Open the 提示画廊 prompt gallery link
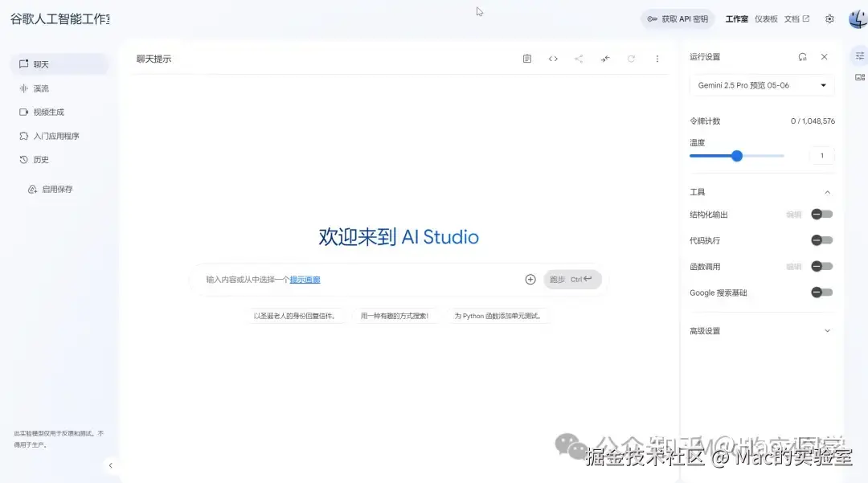868x483 pixels. (x=305, y=280)
